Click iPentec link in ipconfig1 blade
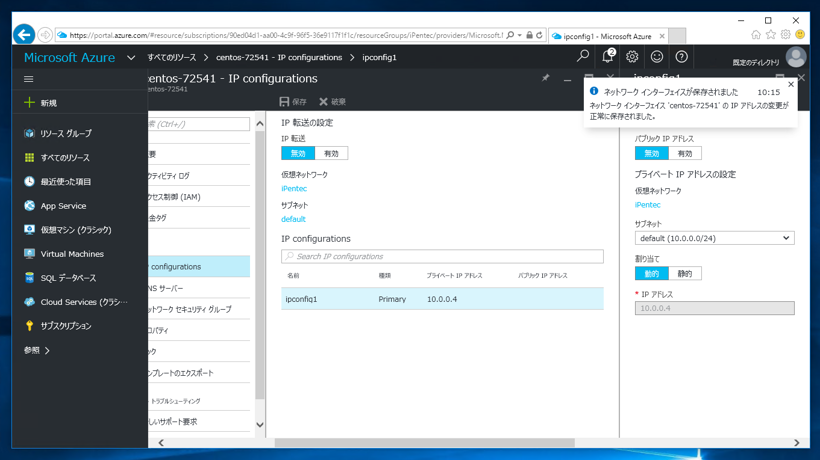 647,205
